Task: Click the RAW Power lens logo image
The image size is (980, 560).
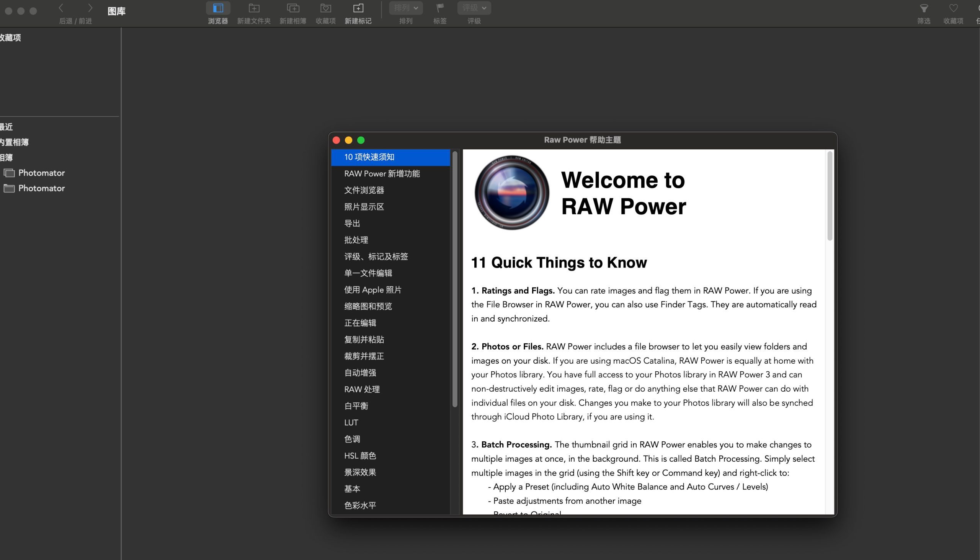Action: click(x=511, y=192)
